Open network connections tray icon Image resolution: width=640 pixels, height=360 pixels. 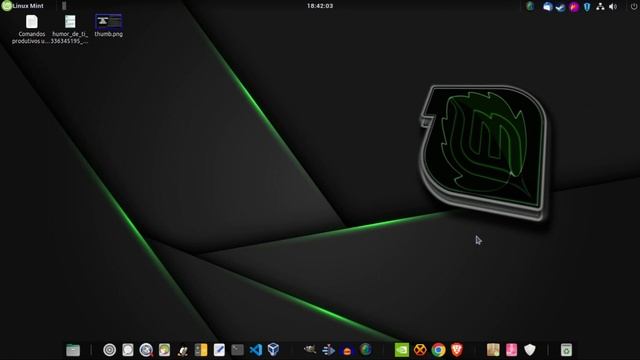coord(600,7)
